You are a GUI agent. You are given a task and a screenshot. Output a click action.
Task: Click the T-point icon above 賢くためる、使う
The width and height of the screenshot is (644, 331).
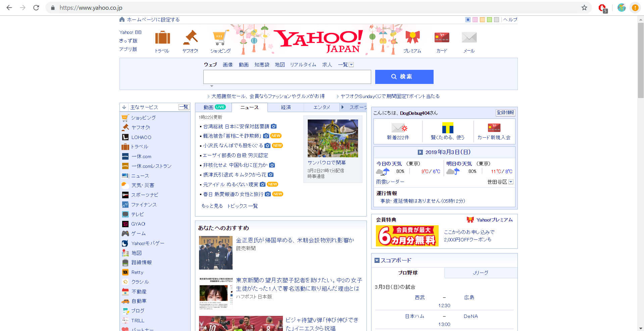448,128
